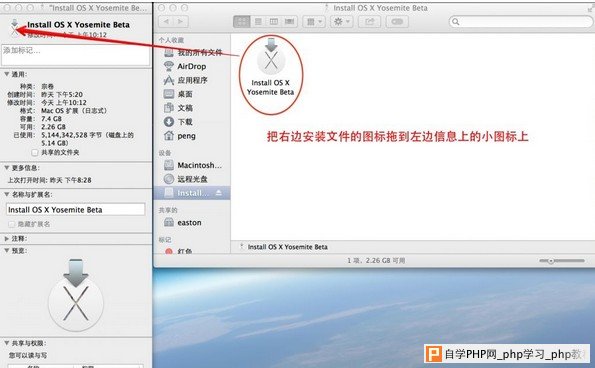Switch Finder to Cover Flow view
Image resolution: width=595 pixels, height=368 pixels.
289,22
